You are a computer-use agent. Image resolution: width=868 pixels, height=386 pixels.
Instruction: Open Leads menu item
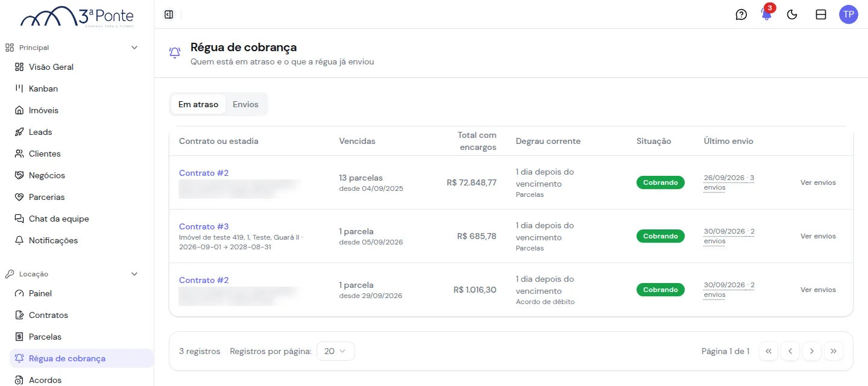pyautogui.click(x=81, y=132)
